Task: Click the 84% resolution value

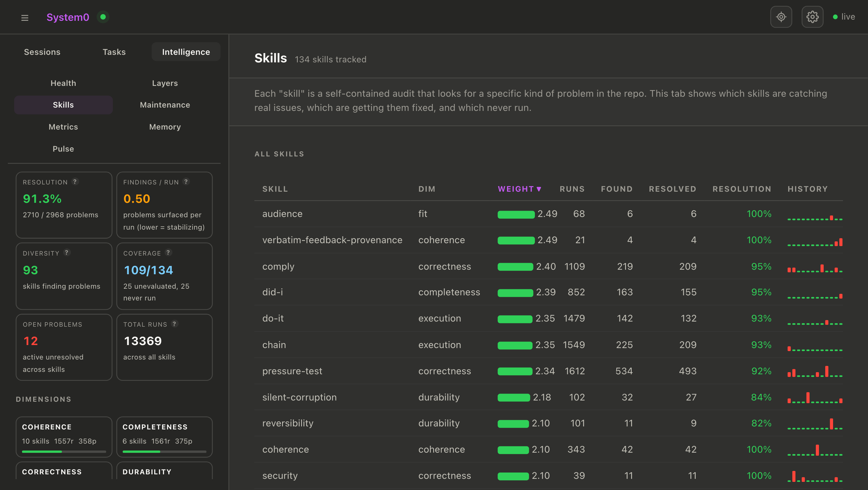Action: tap(761, 397)
